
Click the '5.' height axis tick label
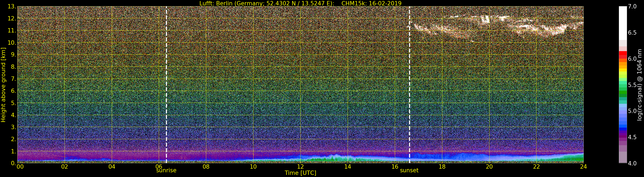click(14, 103)
